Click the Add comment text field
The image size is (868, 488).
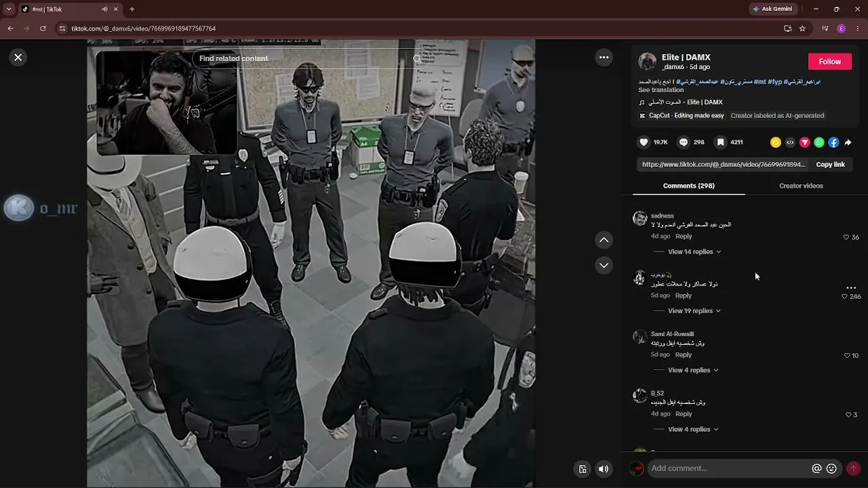(x=729, y=468)
